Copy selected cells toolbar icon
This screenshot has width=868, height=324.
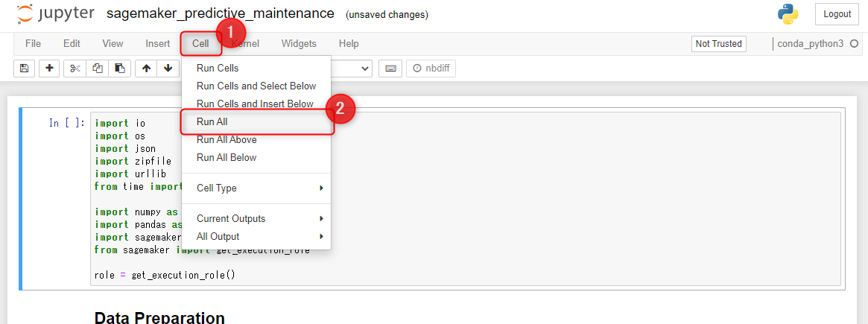[97, 69]
